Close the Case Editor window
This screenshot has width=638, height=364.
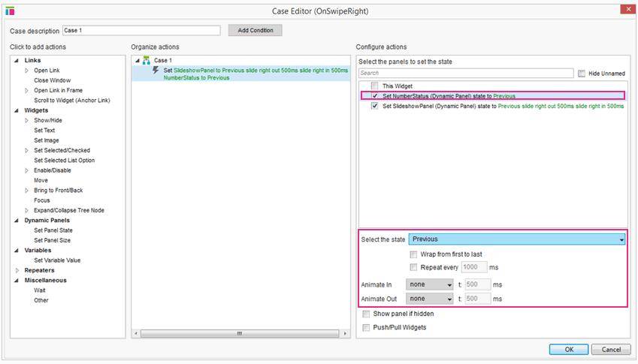625,10
